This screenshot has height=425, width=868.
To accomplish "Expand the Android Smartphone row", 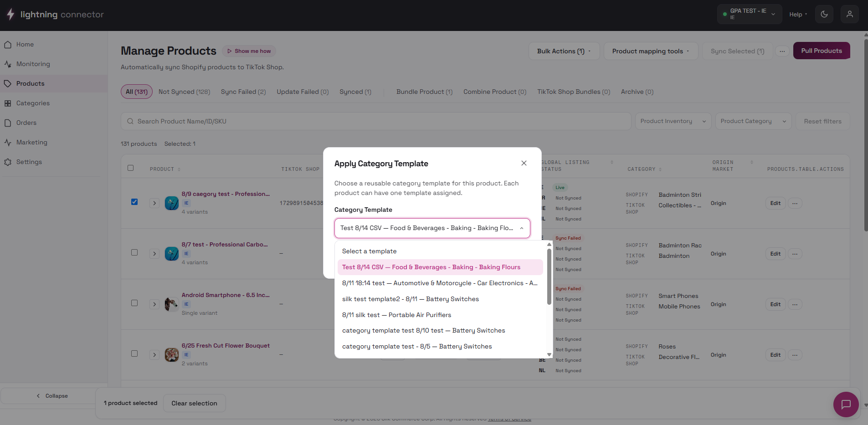I will click(154, 304).
